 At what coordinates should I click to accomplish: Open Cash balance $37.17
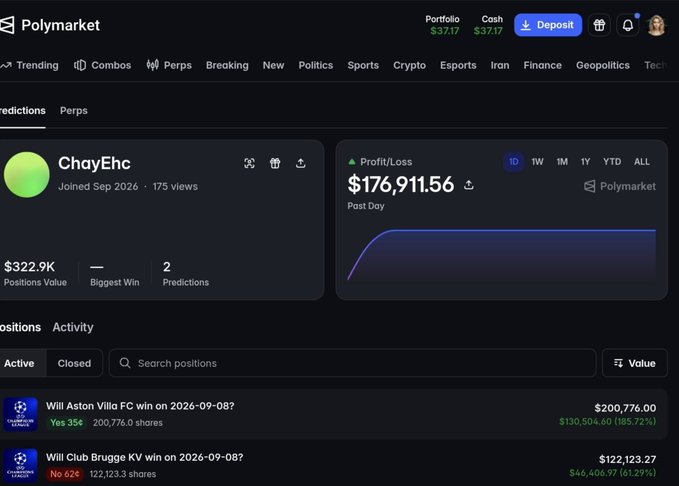click(488, 25)
